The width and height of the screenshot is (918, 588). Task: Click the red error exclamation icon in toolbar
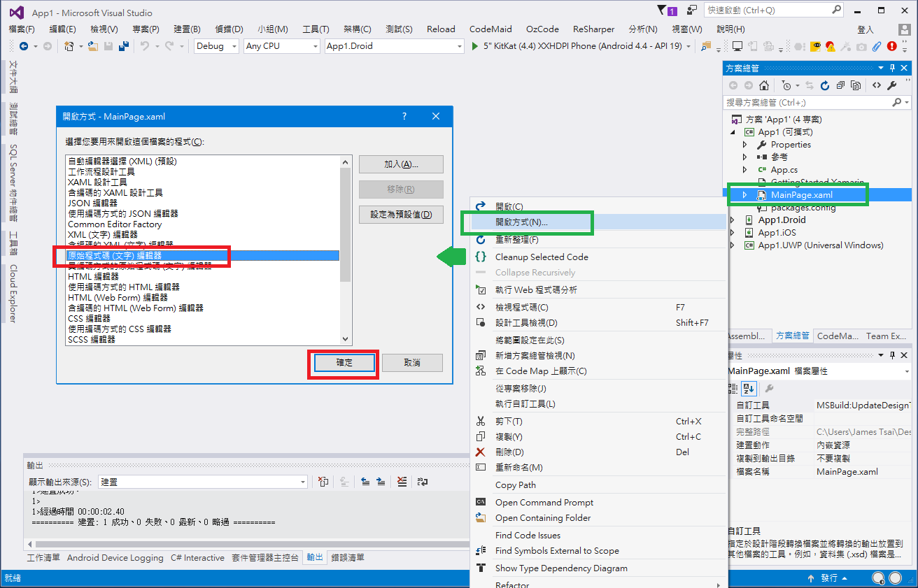point(891,46)
